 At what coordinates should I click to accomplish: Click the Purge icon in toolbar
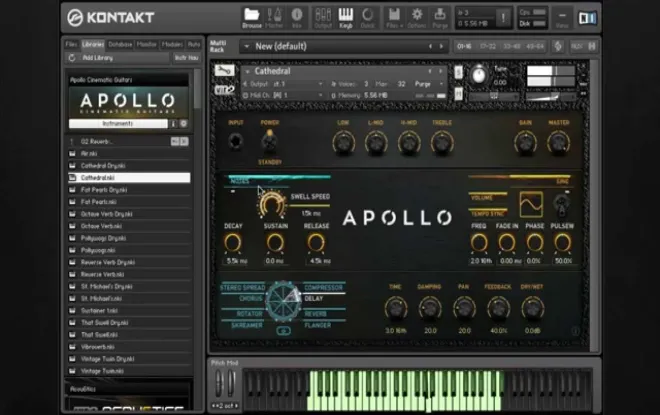click(x=440, y=15)
